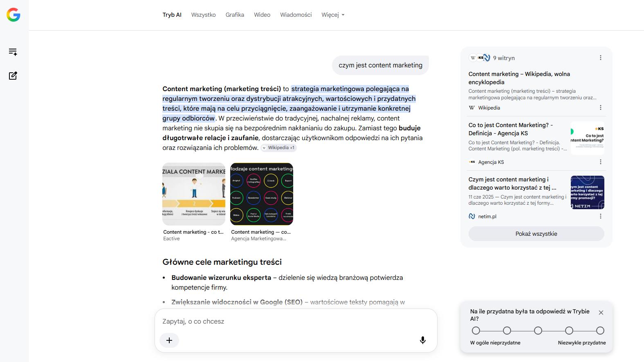The height and width of the screenshot is (362, 644).
Task: Open the 'Rodzaje content marketingu' image
Action: coord(262,194)
